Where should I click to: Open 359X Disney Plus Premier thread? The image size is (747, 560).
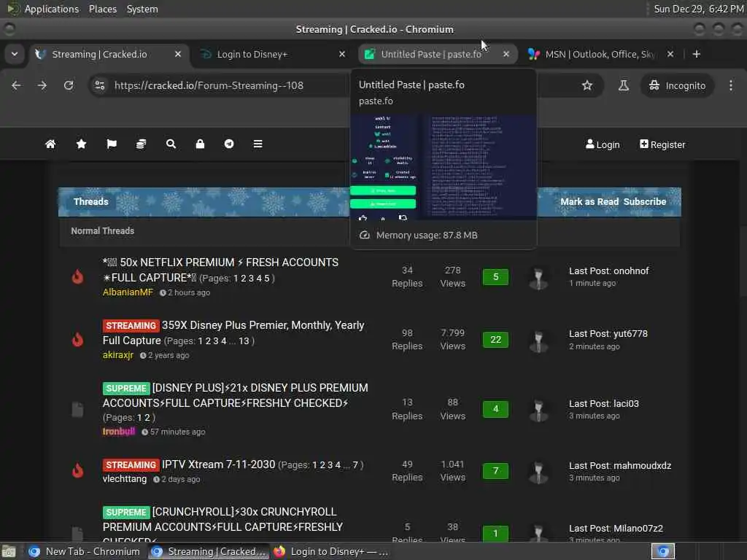(x=233, y=332)
